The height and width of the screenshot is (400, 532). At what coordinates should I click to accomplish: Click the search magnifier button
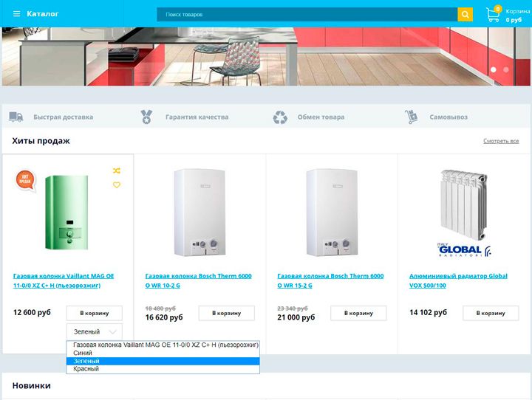[x=465, y=14]
